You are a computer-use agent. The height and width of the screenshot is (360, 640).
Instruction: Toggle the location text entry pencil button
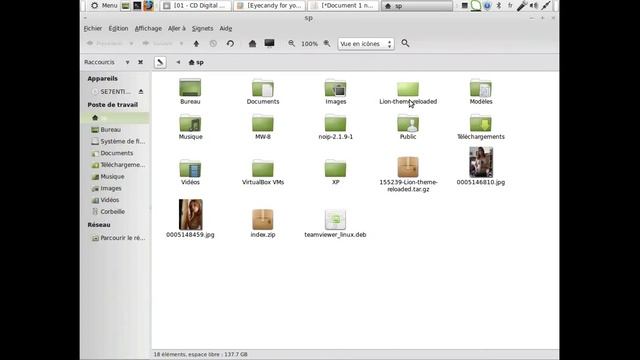click(160, 62)
